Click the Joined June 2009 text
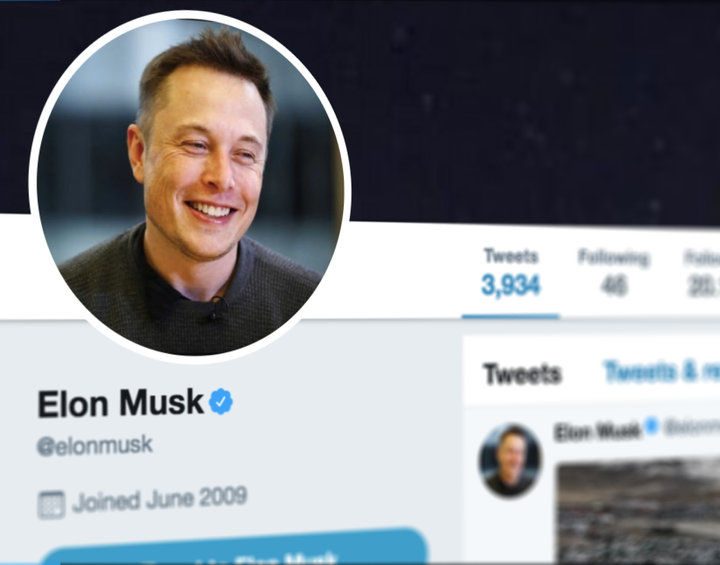The image size is (720, 565). 160,499
